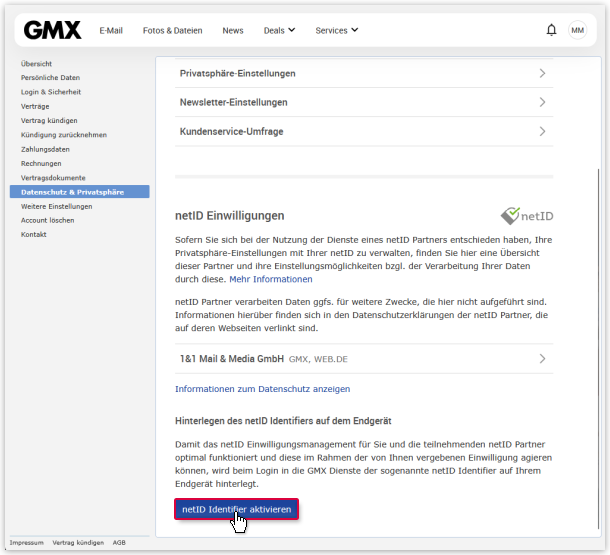Select Zahlungsdaten in the sidebar
The width and height of the screenshot is (610, 555).
pyautogui.click(x=45, y=149)
